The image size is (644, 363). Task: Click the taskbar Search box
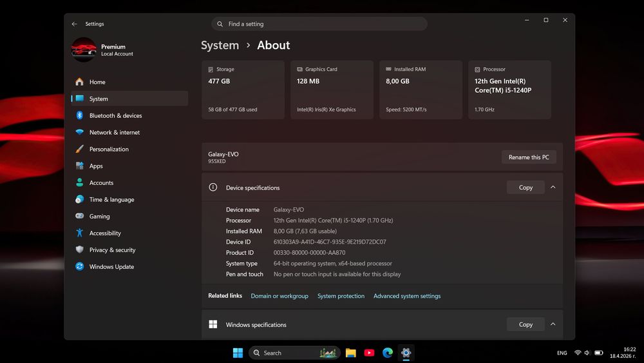click(x=294, y=353)
